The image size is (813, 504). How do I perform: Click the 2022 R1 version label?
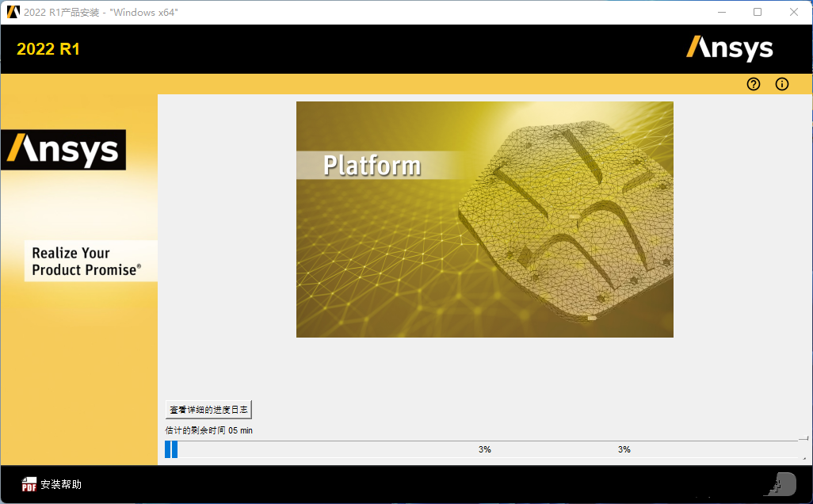(x=48, y=49)
